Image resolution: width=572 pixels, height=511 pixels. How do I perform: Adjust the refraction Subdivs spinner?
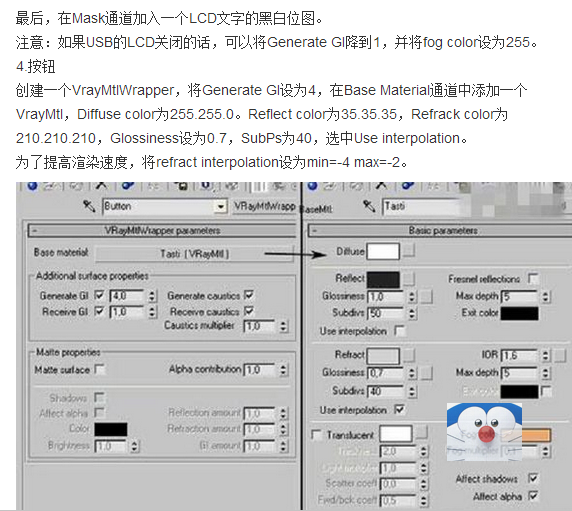coord(412,392)
